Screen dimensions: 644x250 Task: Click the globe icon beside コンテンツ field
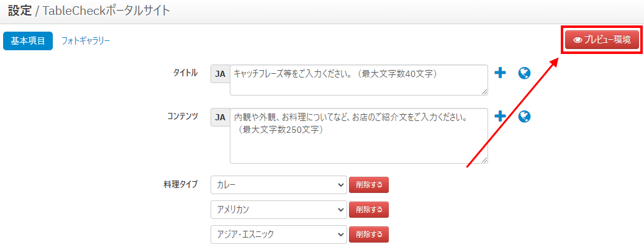click(525, 117)
